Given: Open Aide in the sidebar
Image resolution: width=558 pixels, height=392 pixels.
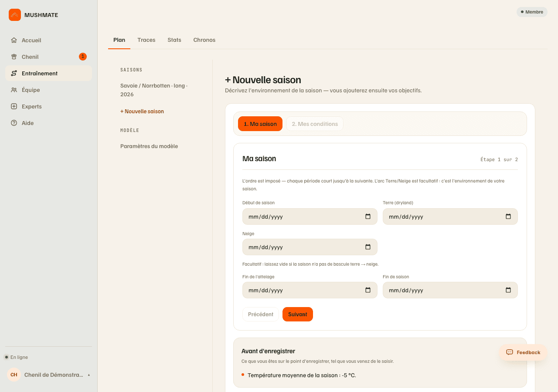Looking at the screenshot, I should pyautogui.click(x=48, y=123).
